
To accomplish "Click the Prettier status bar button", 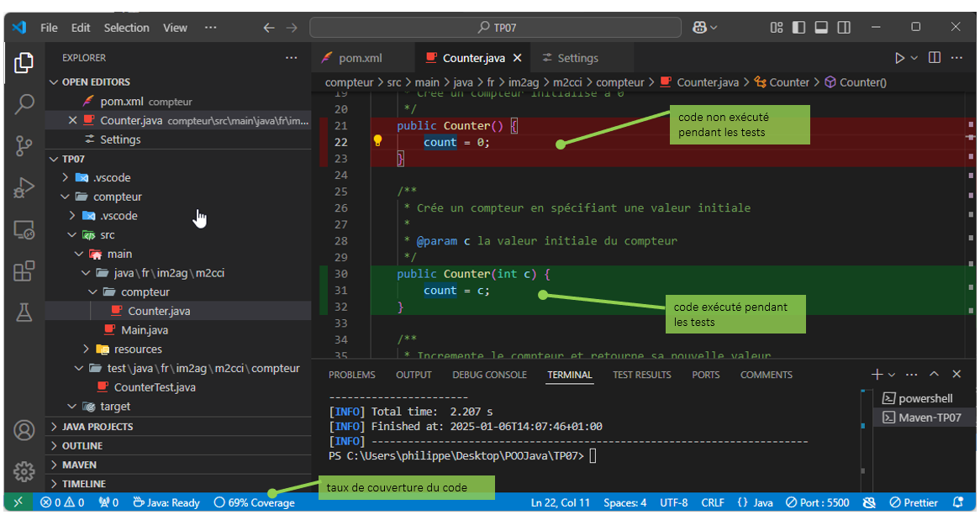I will 914,503.
